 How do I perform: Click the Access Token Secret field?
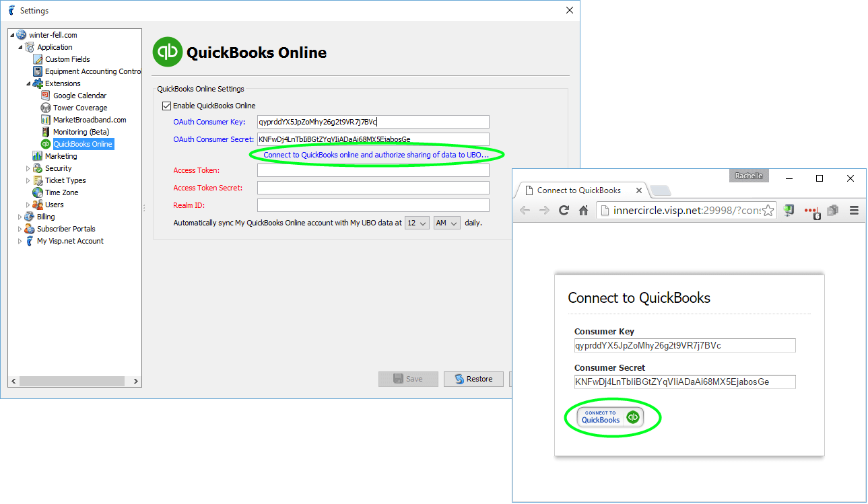pos(373,188)
